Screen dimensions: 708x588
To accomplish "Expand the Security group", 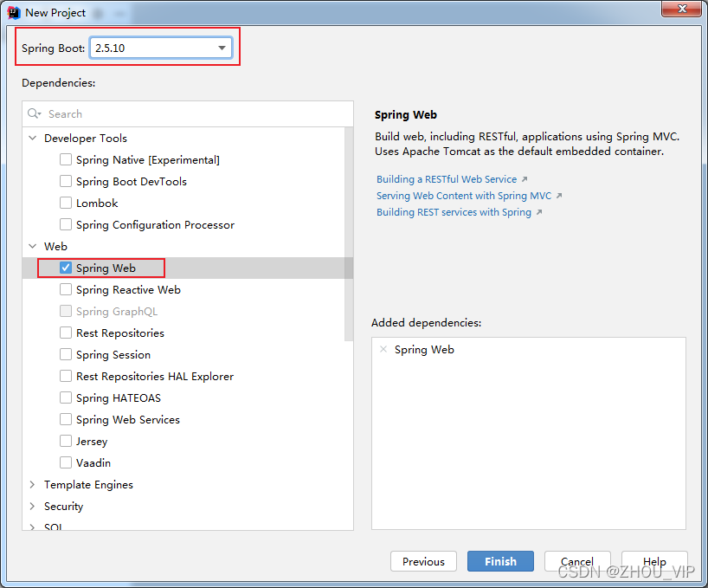I will pyautogui.click(x=33, y=507).
